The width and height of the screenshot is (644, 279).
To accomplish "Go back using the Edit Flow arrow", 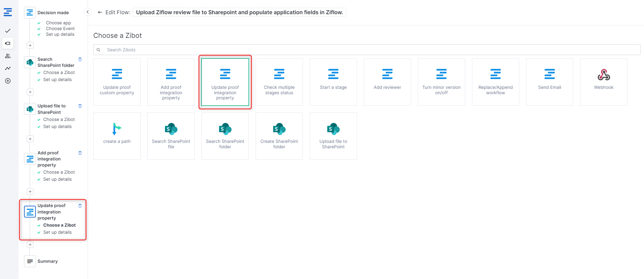I will (x=100, y=12).
